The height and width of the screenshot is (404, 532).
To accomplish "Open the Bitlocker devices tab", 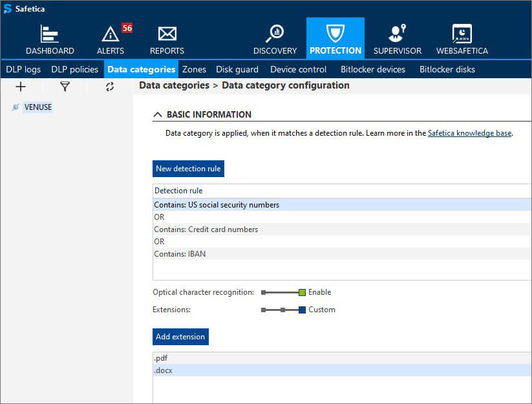I will tap(373, 69).
